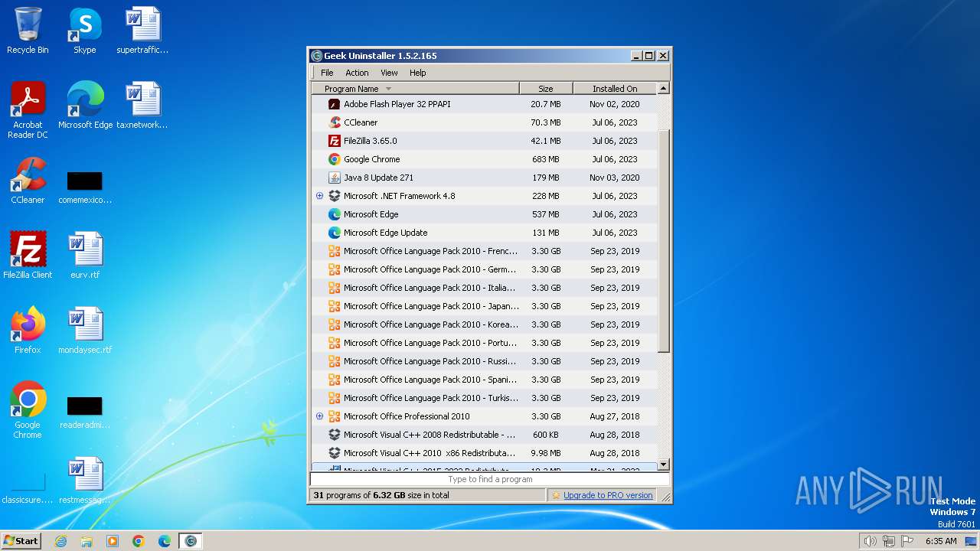
Task: Select the Adobe Flash Player 32 PPAPI icon
Action: [334, 104]
